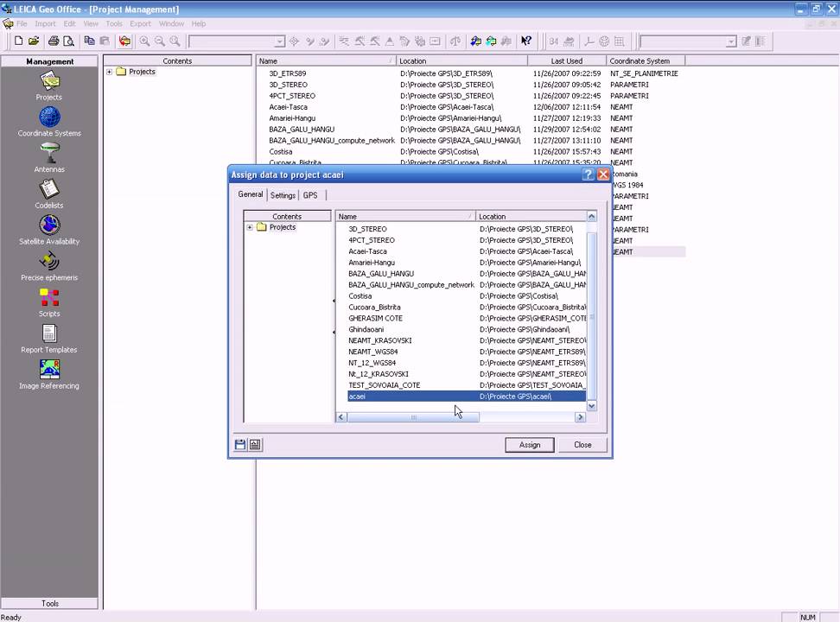Click the save icon in Assign dialog
This screenshot has height=622, width=840.
[x=240, y=445]
